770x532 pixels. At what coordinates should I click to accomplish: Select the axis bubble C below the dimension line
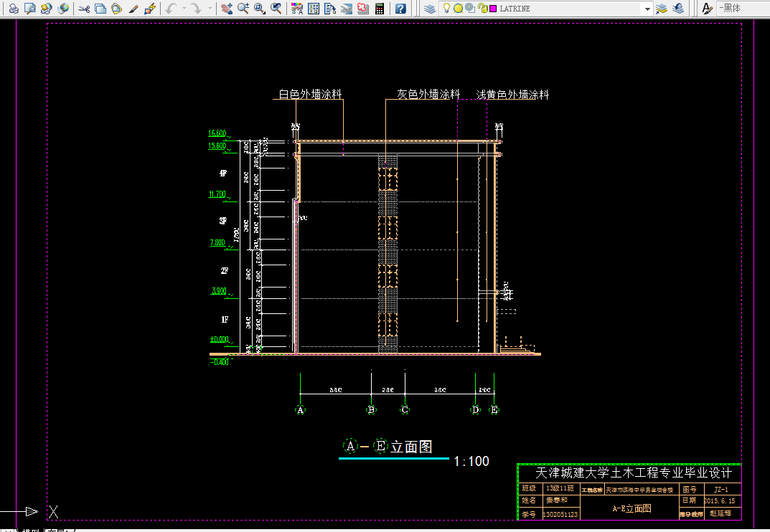pyautogui.click(x=405, y=410)
